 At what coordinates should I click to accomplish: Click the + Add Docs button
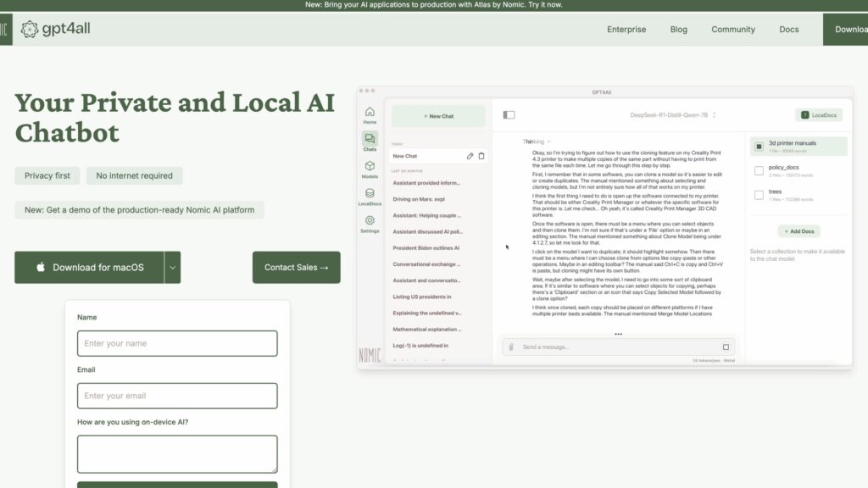tap(798, 231)
